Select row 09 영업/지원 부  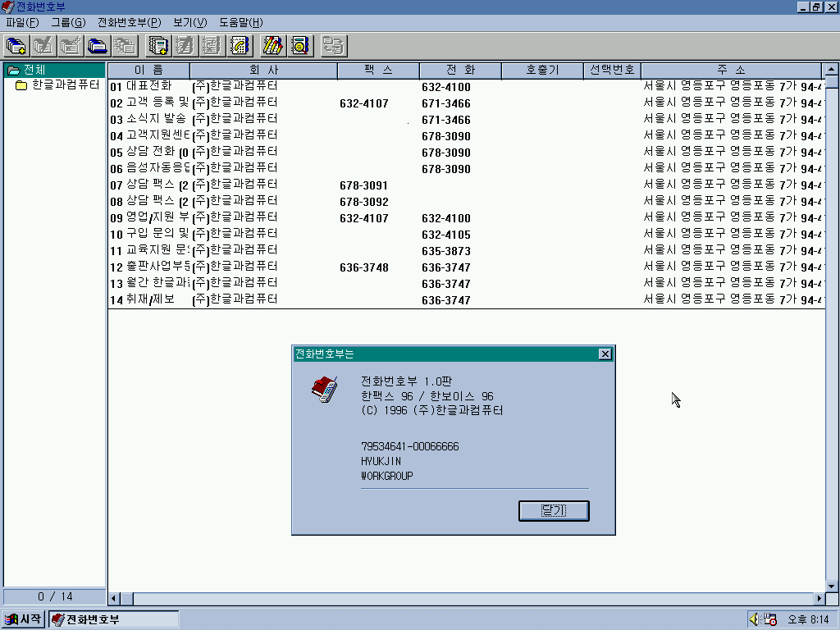click(x=466, y=217)
